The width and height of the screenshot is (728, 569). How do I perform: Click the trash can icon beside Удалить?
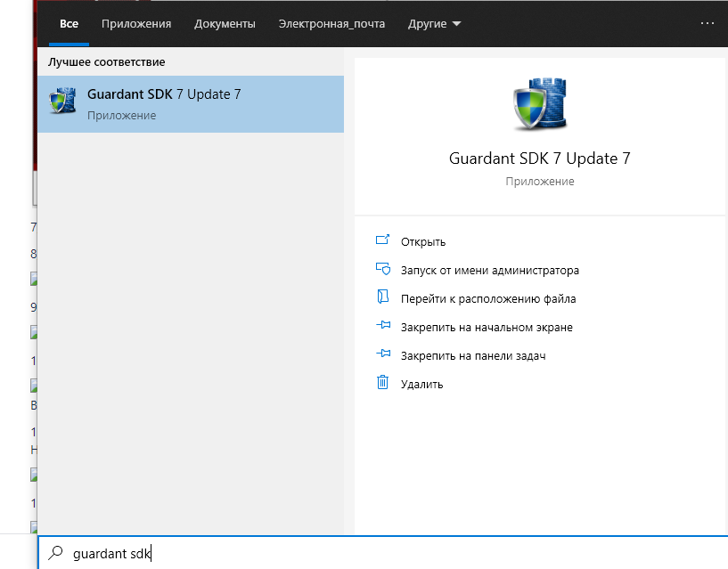[383, 383]
